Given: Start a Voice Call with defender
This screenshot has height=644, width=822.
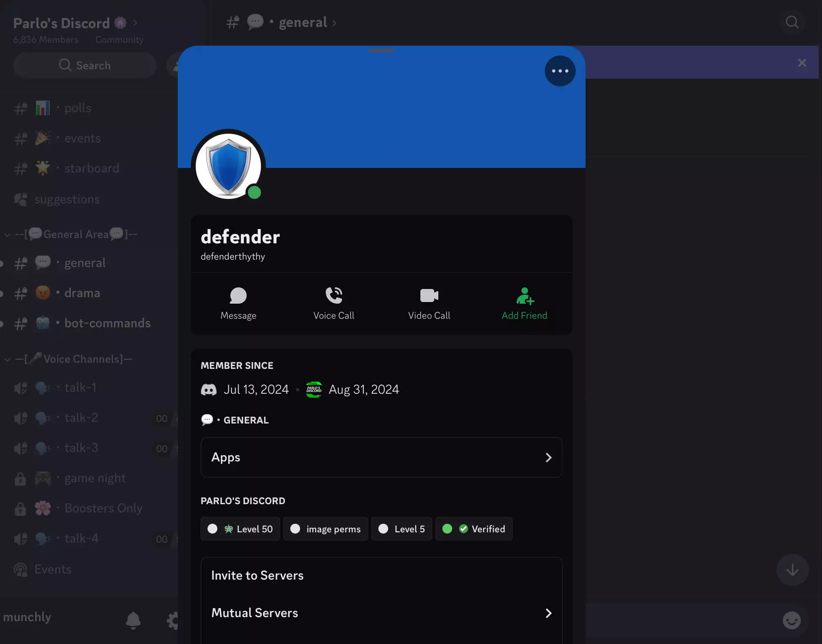Looking at the screenshot, I should [x=334, y=303].
